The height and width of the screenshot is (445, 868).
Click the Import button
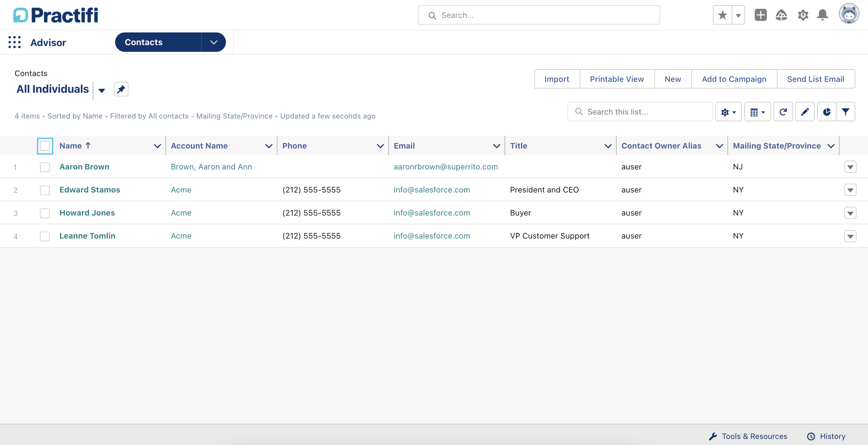[557, 79]
